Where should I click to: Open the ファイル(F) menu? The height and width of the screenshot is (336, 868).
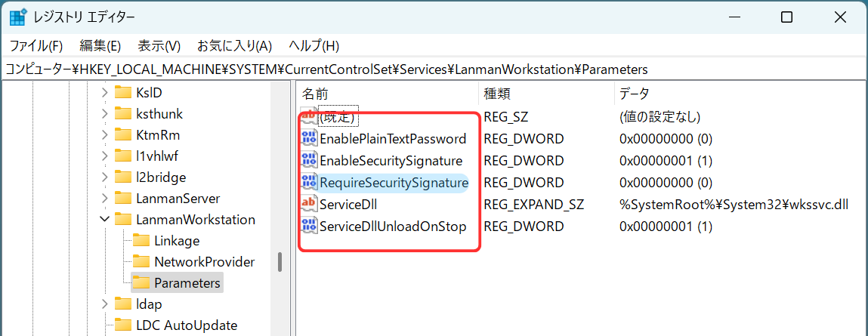[36, 45]
